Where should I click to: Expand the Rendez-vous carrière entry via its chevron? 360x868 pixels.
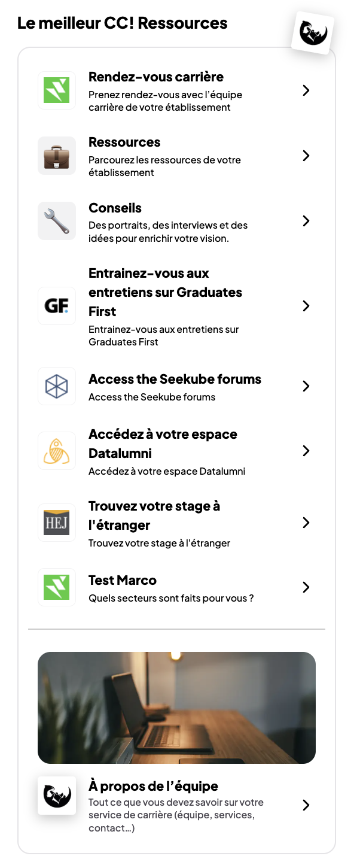306,90
